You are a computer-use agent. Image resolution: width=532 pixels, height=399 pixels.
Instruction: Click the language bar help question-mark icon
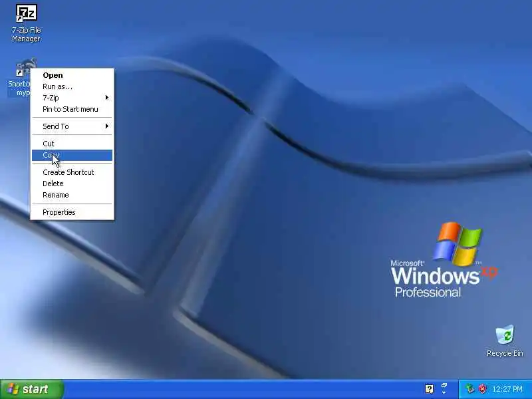tap(429, 389)
